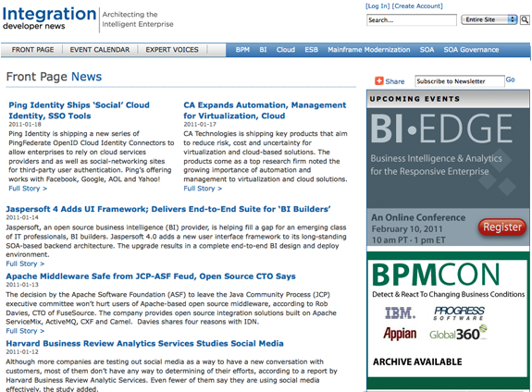
Task: Open Full Story under Jaspersoft article
Action: [25, 263]
